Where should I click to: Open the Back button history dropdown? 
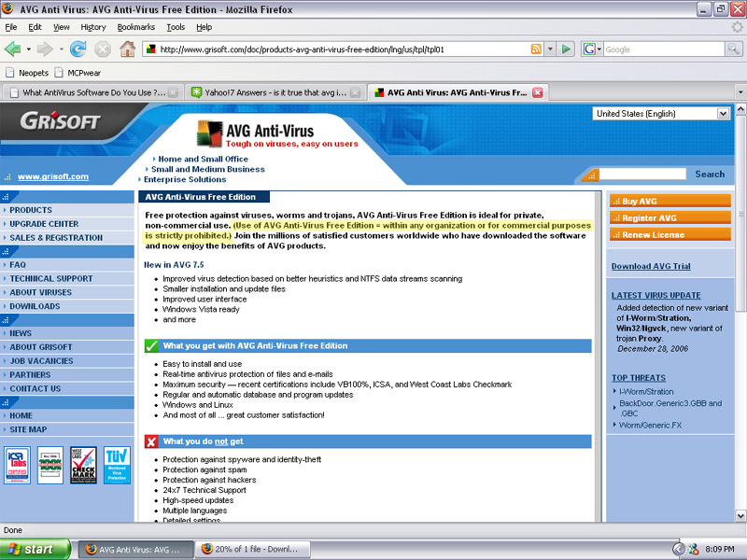point(29,49)
